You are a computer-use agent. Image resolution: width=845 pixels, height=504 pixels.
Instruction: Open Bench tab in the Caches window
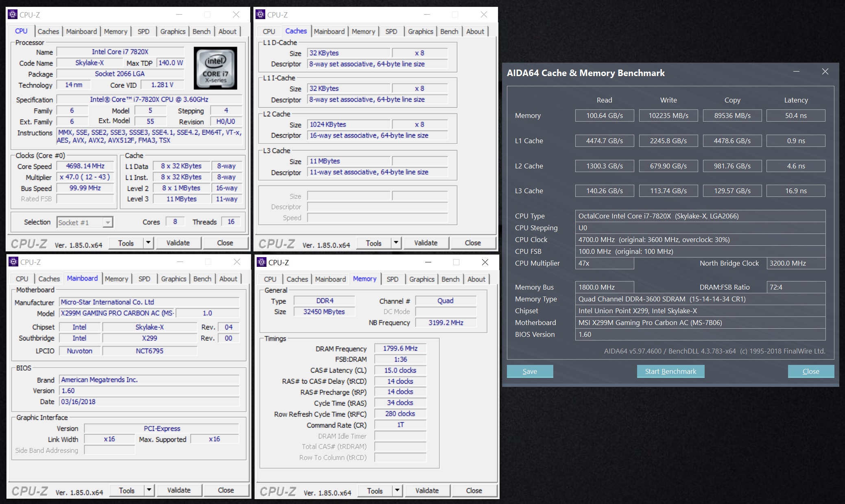(449, 31)
